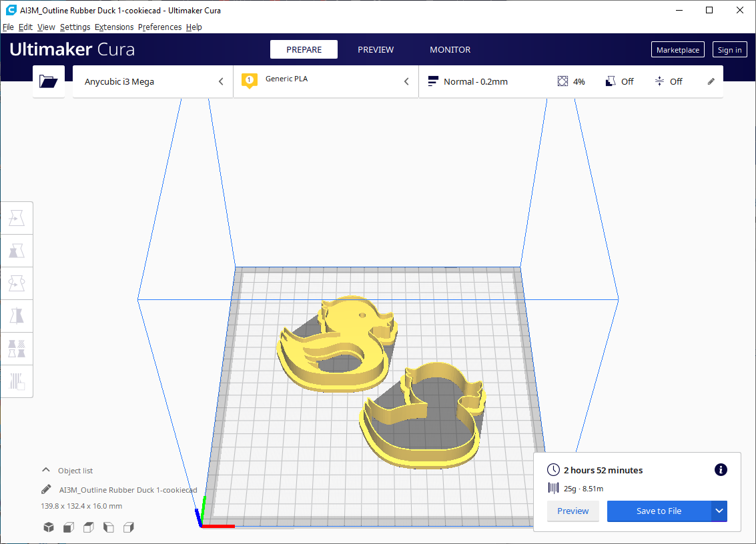Open the Save to File dropdown arrow
Viewport: 756px width, 544px height.
[x=719, y=511]
